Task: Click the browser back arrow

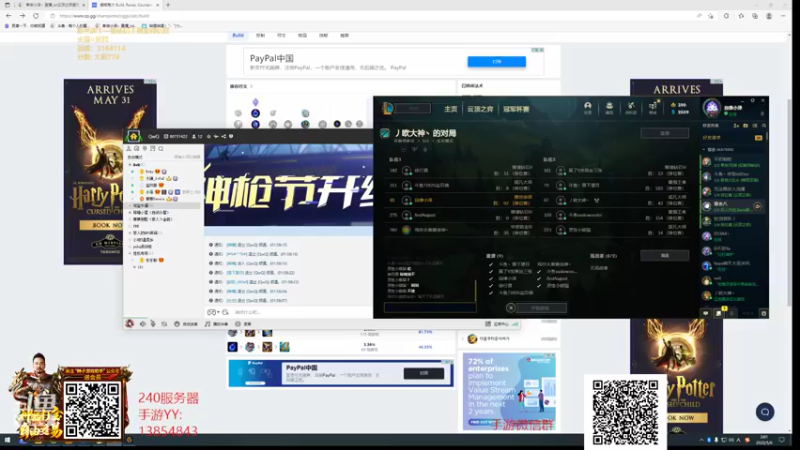Action: pyautogui.click(x=9, y=16)
